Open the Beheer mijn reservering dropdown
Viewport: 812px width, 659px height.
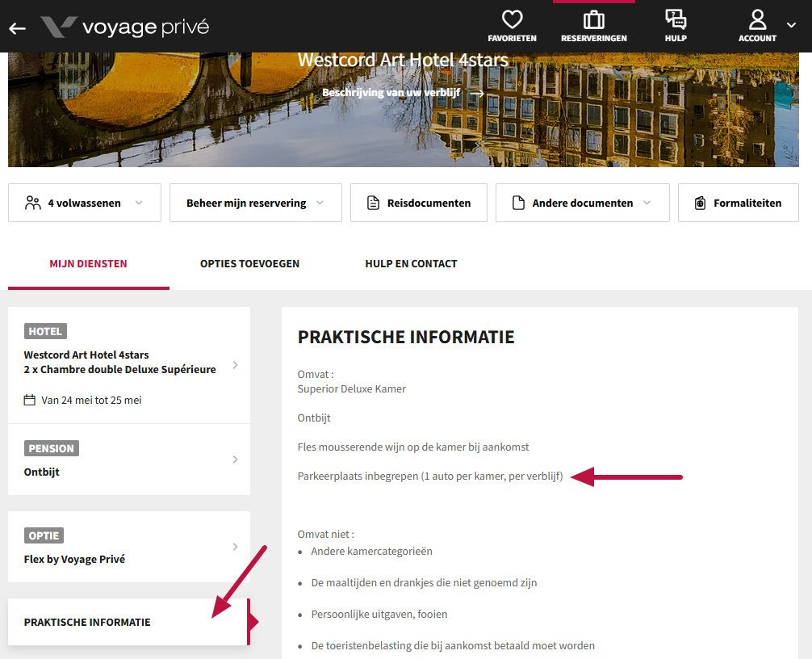256,203
